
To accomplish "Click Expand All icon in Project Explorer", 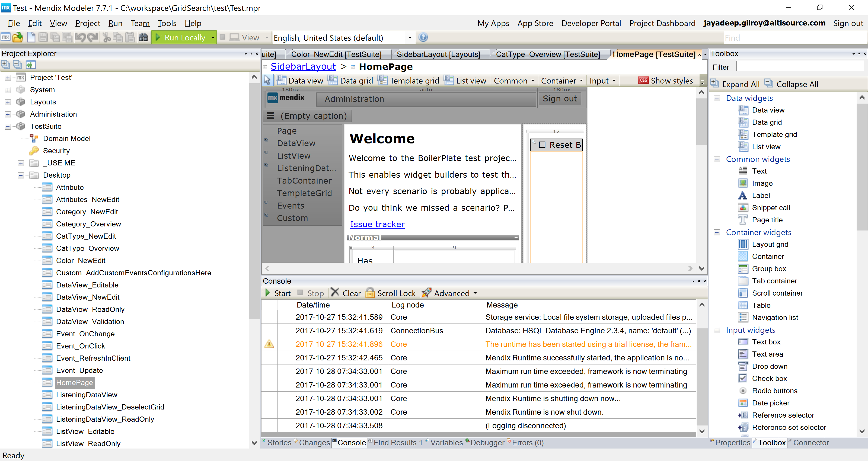I will [x=5, y=64].
